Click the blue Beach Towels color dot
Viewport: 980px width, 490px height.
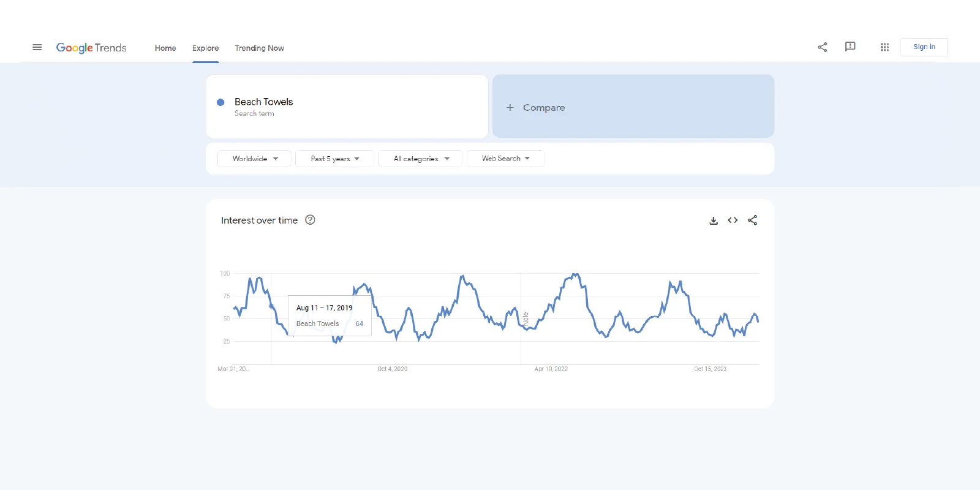pos(221,102)
